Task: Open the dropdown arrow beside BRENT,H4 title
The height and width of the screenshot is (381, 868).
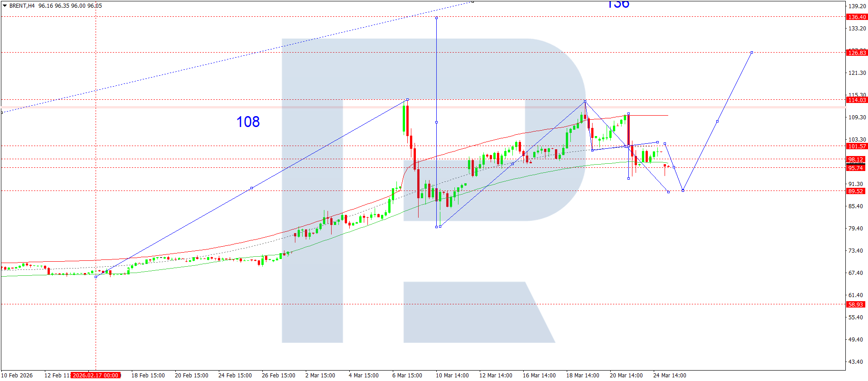Action: (x=5, y=6)
